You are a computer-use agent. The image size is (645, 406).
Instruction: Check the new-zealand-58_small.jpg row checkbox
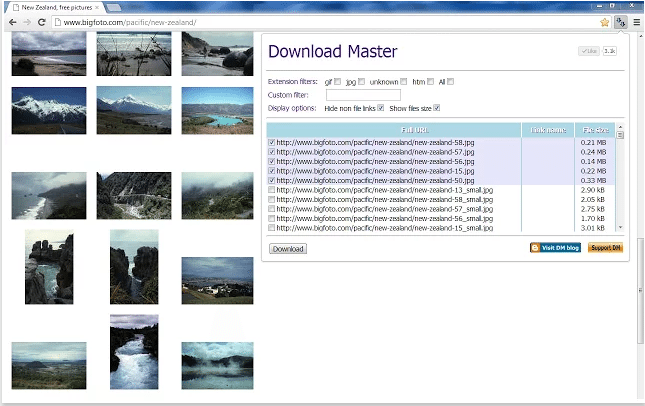coord(271,199)
